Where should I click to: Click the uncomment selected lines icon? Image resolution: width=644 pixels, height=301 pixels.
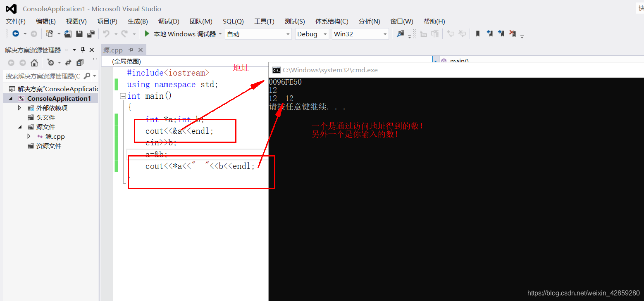(x=463, y=34)
